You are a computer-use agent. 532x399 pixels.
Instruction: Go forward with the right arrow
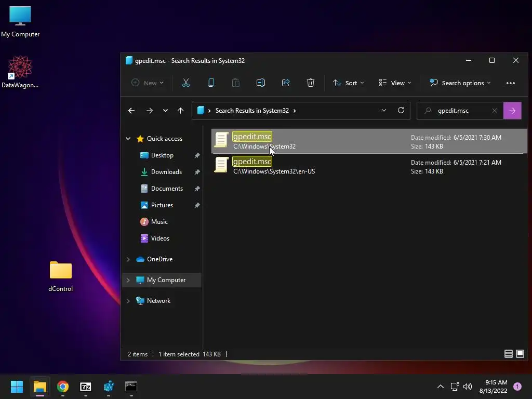click(149, 111)
